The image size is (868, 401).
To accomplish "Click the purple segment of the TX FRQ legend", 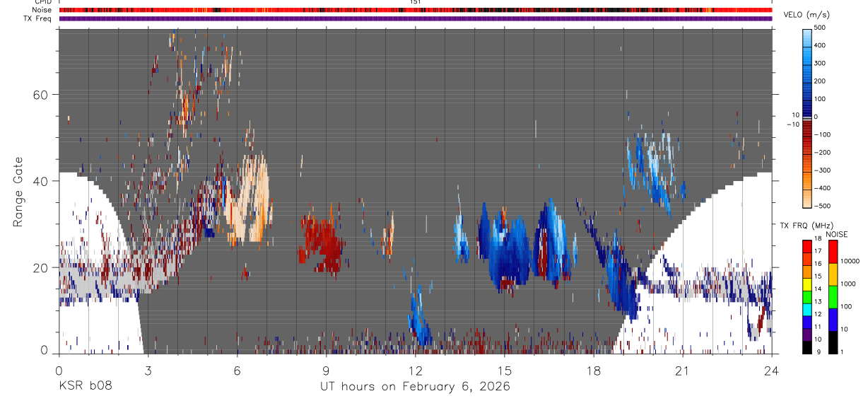I will point(807,336).
